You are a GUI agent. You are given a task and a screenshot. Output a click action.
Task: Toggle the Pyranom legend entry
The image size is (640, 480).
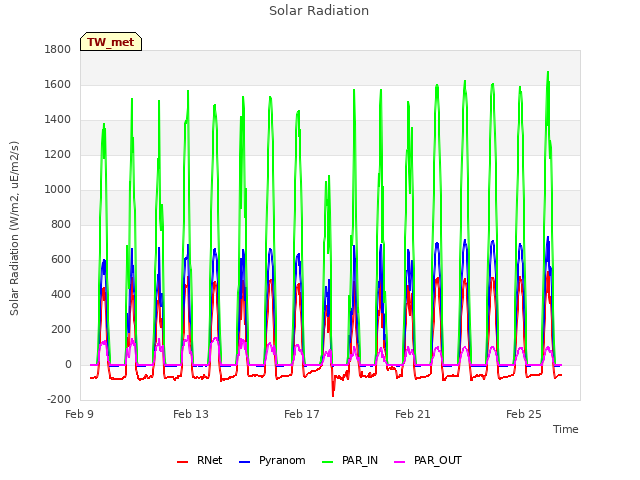pyautogui.click(x=272, y=460)
